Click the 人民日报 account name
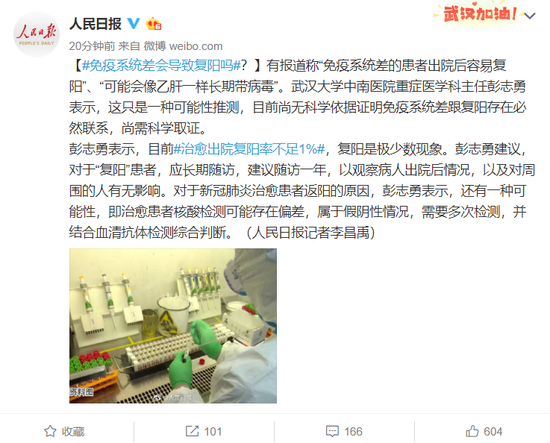 (x=95, y=24)
